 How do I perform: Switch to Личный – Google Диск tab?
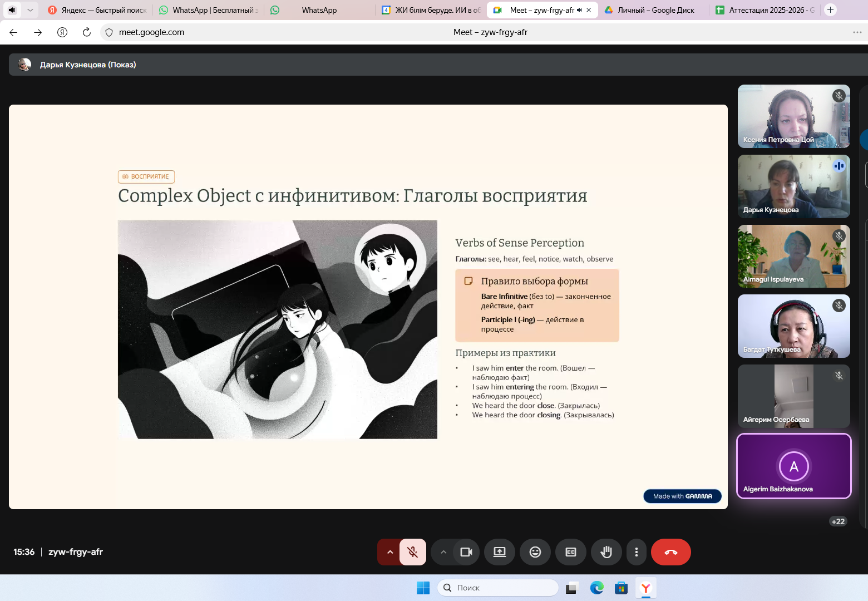(655, 10)
